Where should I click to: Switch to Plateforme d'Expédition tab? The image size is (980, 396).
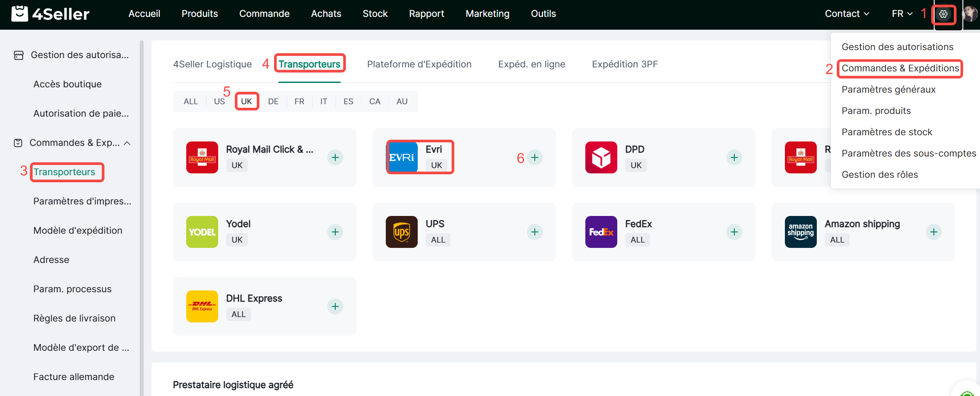point(419,64)
